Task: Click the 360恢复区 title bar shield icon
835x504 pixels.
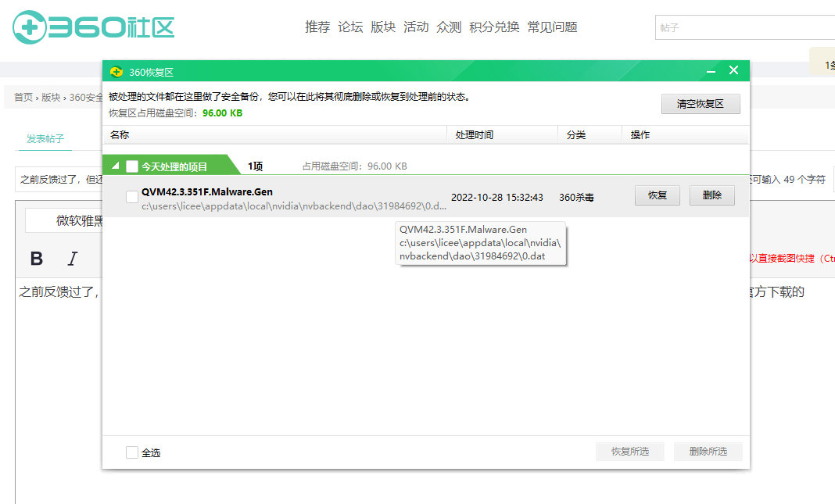Action: (116, 72)
